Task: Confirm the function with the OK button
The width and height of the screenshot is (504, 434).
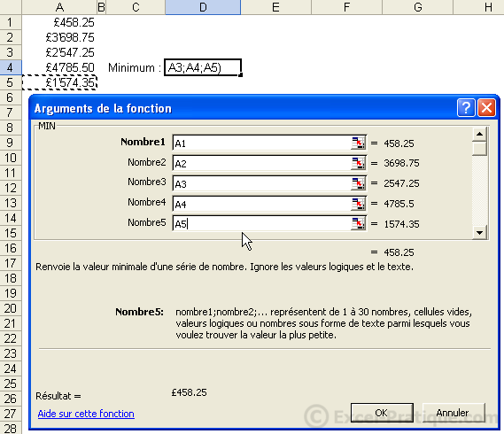Action: point(382,413)
